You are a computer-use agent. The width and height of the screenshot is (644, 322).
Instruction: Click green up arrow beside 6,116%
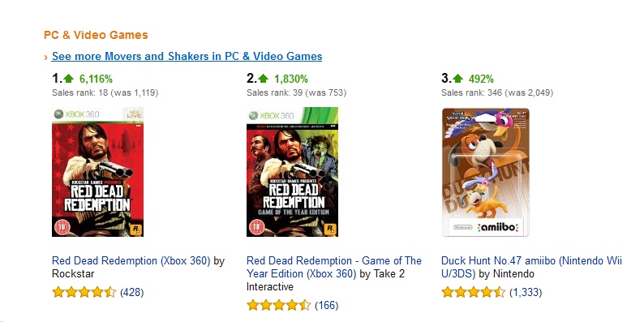coord(68,79)
